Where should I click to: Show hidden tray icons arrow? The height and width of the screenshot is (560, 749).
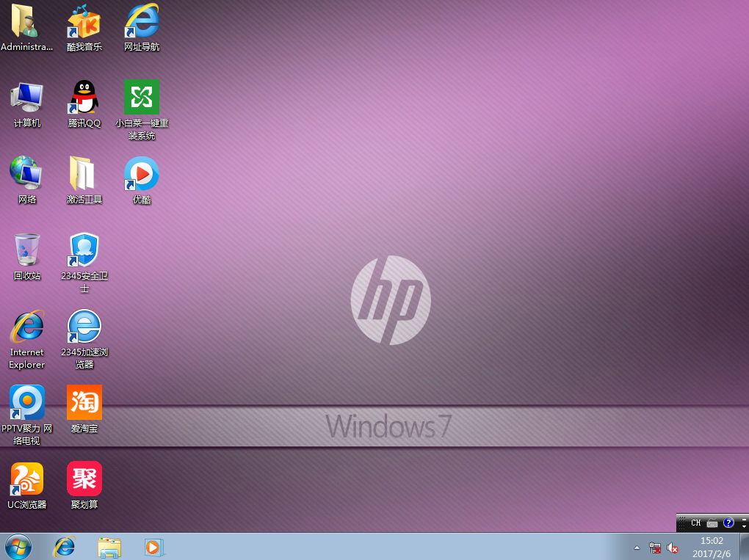point(637,548)
